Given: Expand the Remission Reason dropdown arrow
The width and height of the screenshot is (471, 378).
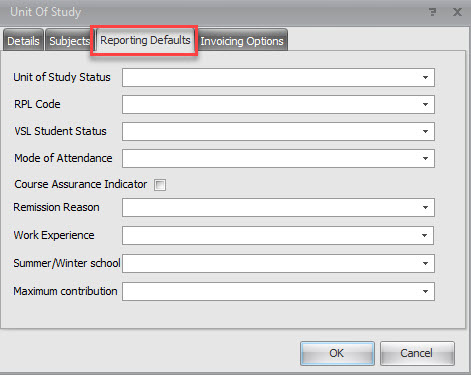Looking at the screenshot, I should click(x=425, y=208).
